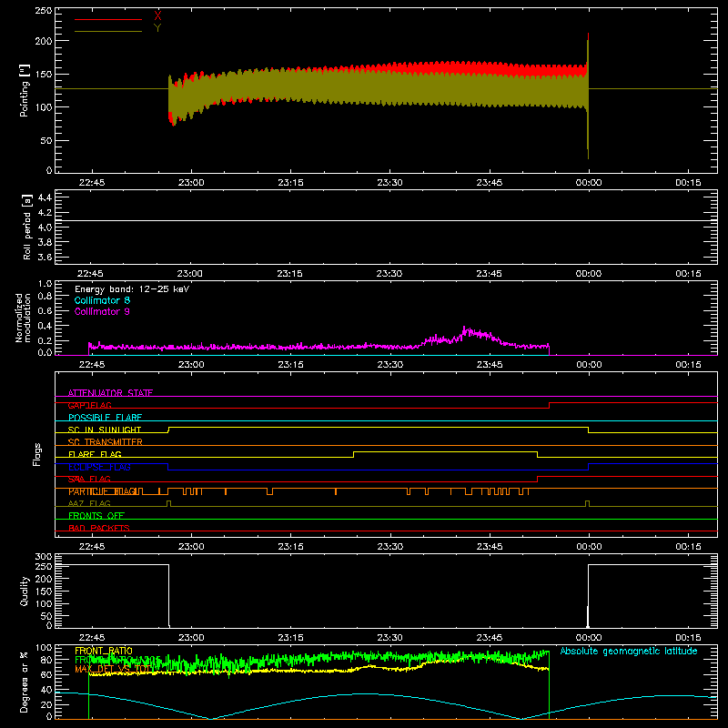This screenshot has height=728, width=728.
Task: Click the FRONTS_OFF flag label
Action: pyautogui.click(x=96, y=516)
